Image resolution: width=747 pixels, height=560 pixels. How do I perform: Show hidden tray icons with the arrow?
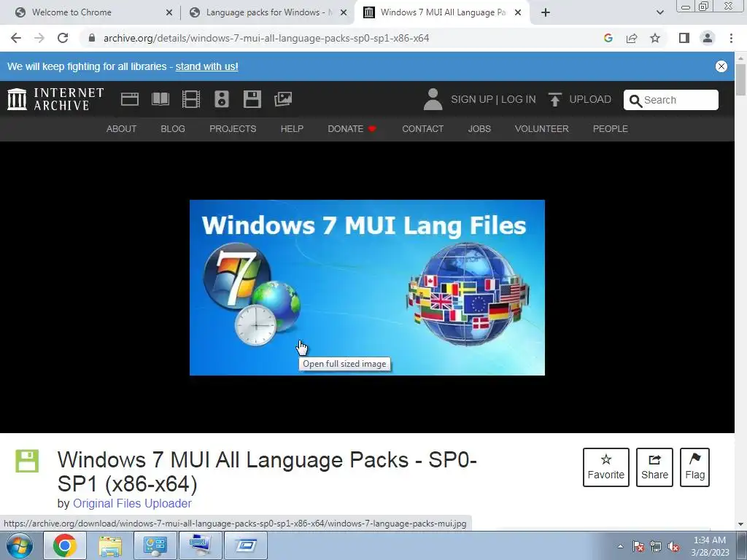(620, 546)
